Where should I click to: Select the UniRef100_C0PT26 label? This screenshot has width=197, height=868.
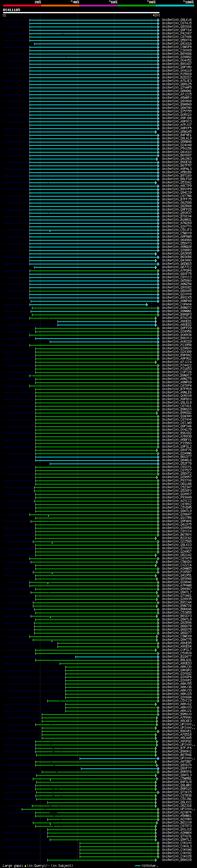point(177,372)
